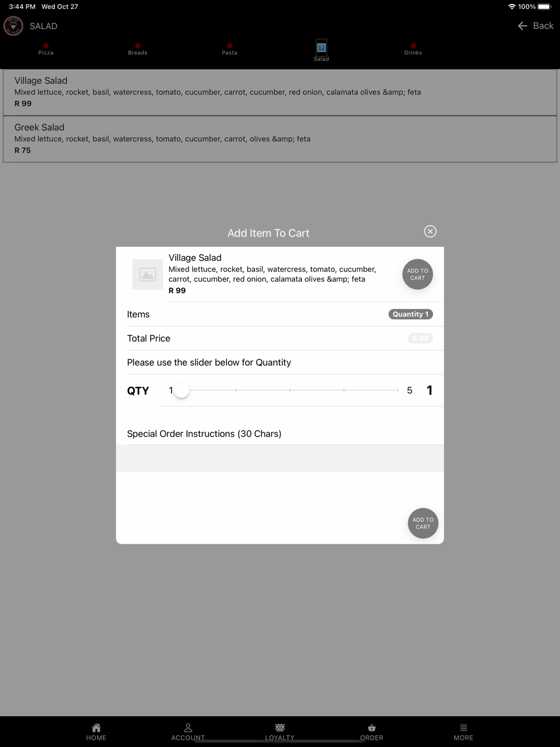This screenshot has height=747, width=560.
Task: Close the Add Item To Cart dialog
Action: point(430,231)
